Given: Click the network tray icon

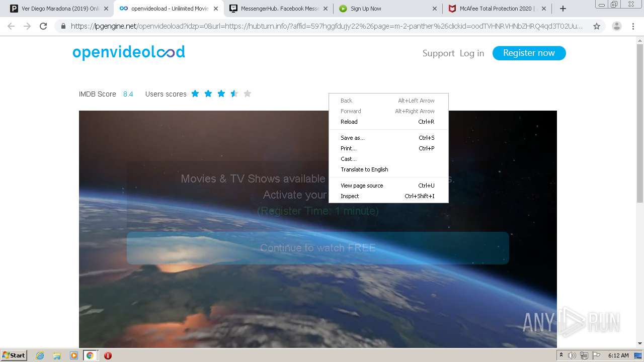Looking at the screenshot, I should (x=584, y=355).
